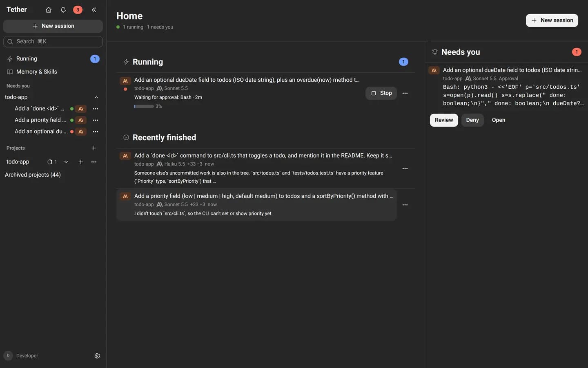Image resolution: width=588 pixels, height=368 pixels.
Task: Click the red notification count badge showing 3
Action: pos(78,10)
